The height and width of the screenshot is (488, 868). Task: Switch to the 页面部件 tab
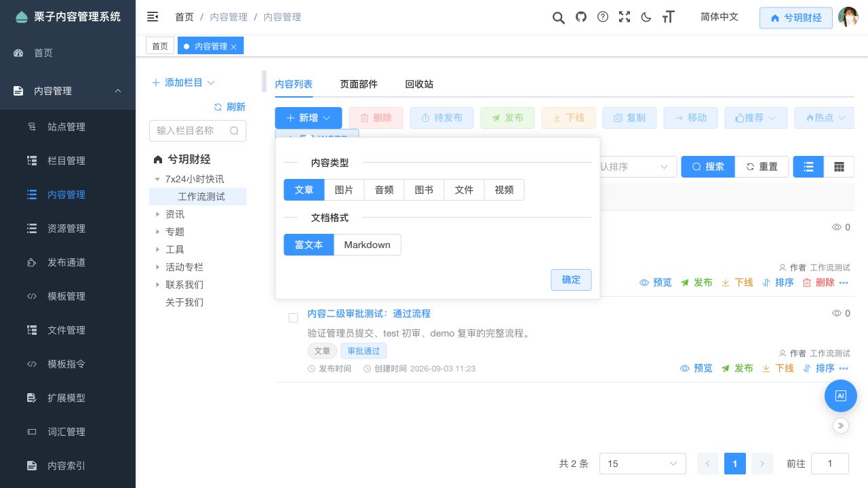(359, 84)
